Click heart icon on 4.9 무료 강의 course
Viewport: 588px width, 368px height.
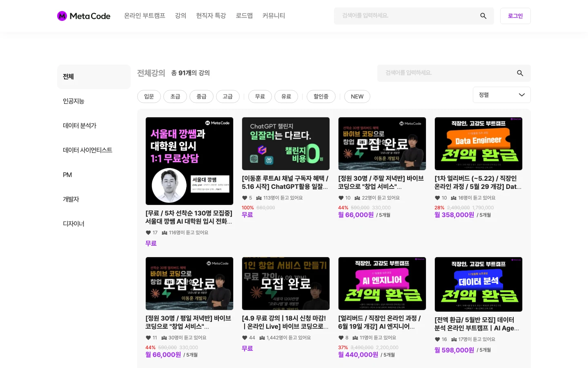coord(245,338)
